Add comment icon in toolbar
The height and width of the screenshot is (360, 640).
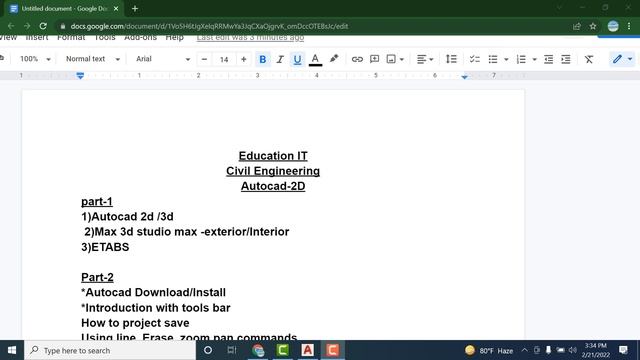[x=374, y=59]
